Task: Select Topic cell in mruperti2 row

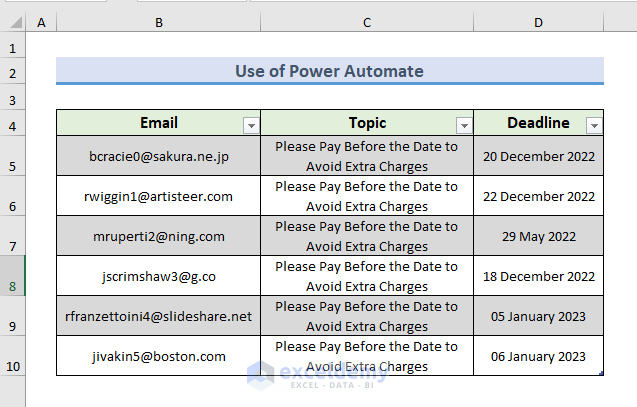Action: point(367,236)
